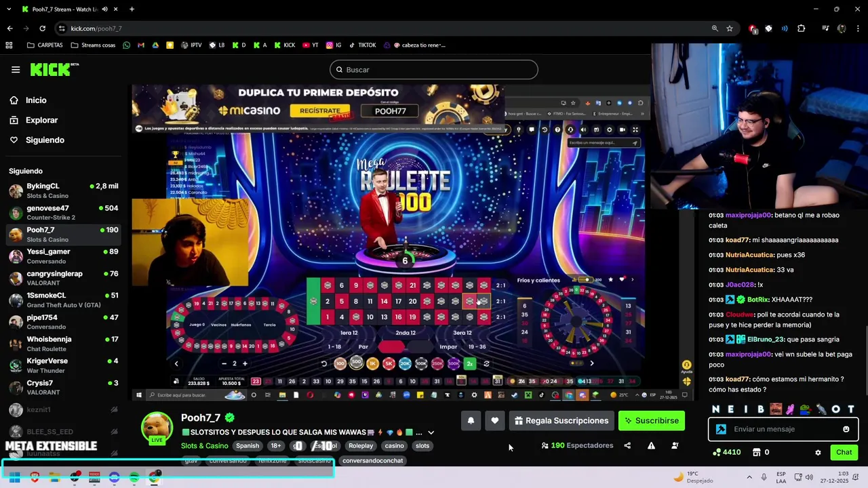This screenshot has height=488, width=868.
Task: Mute tab audio on Kick tab
Action: click(104, 9)
